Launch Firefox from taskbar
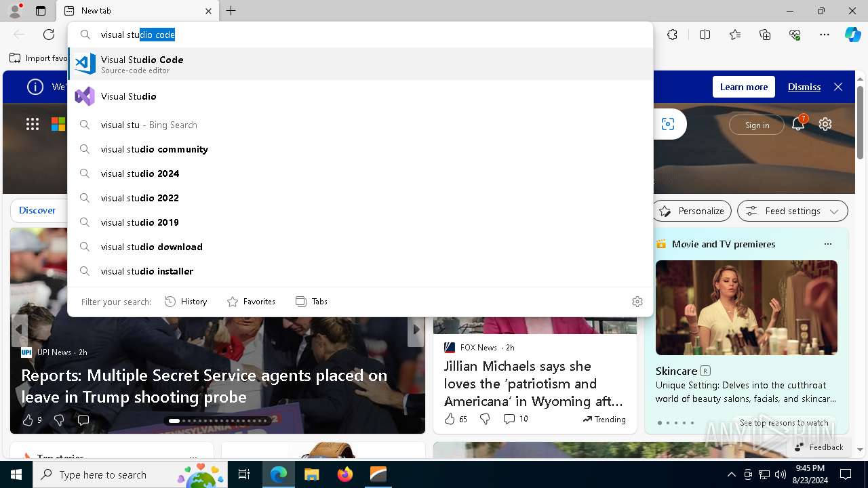 coord(345,474)
